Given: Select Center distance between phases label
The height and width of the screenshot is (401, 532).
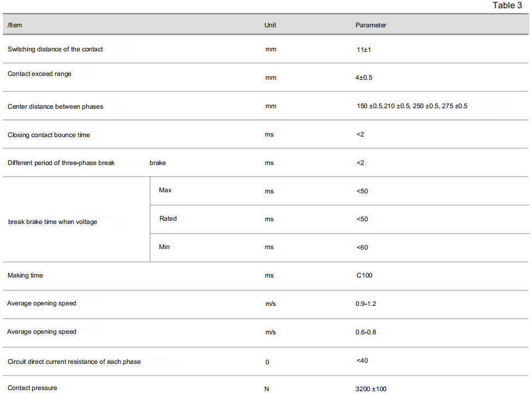Looking at the screenshot, I should click(55, 107).
